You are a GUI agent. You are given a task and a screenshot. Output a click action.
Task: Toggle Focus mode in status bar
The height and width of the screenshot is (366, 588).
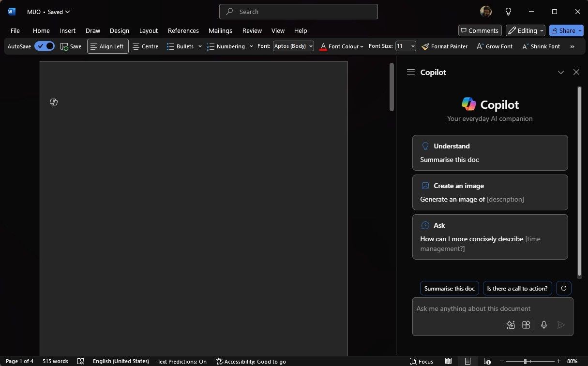pyautogui.click(x=422, y=361)
